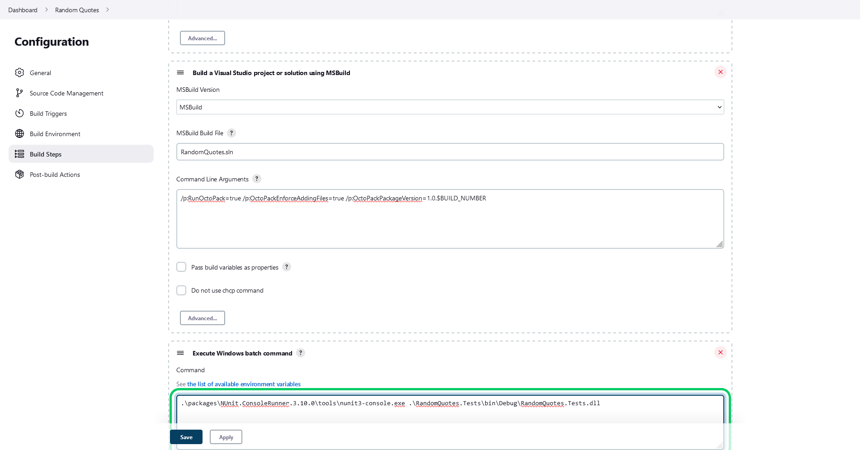Go to Build Triggers section

81,113
